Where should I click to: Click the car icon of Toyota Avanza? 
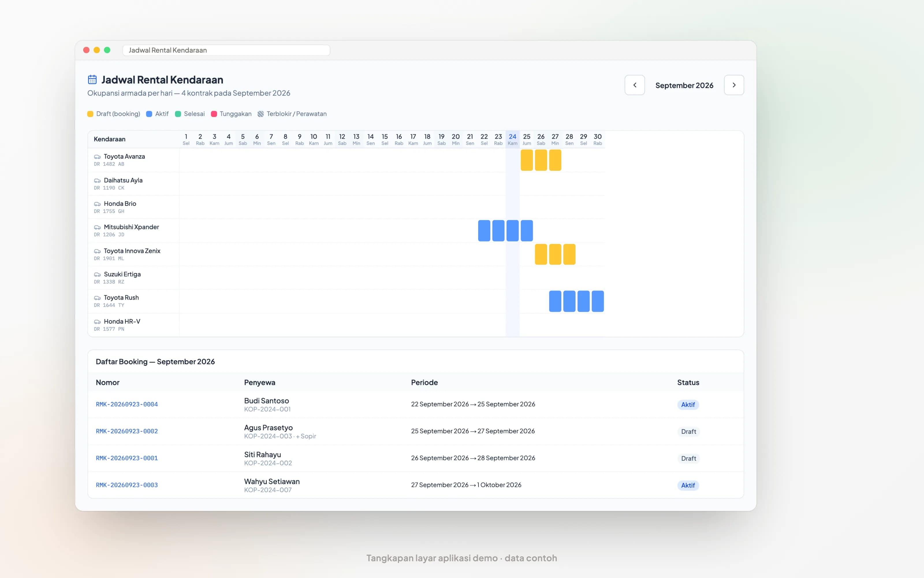click(x=97, y=157)
